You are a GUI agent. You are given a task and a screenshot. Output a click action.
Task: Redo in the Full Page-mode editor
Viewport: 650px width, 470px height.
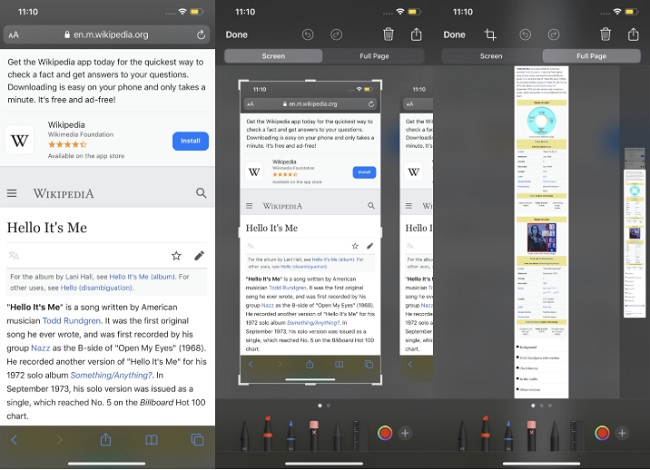point(553,35)
